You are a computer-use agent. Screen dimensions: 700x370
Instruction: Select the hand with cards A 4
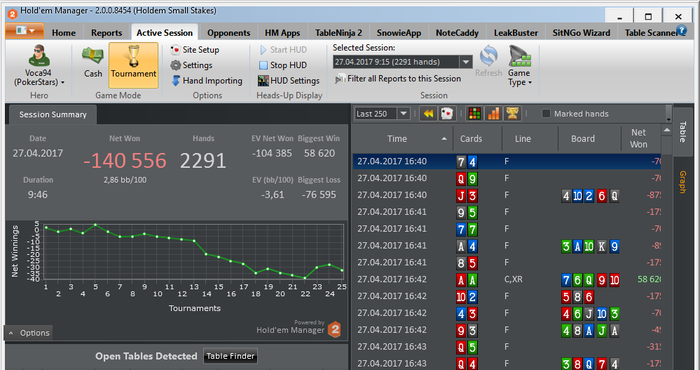click(507, 246)
